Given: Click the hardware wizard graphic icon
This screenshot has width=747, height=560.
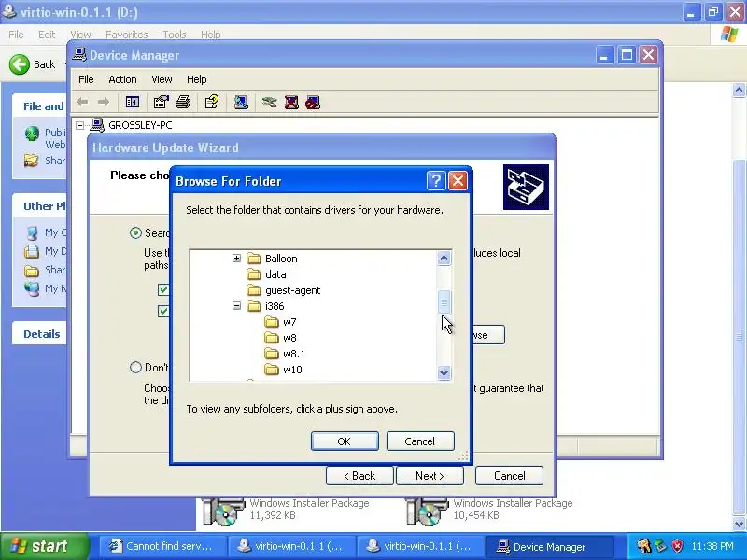Looking at the screenshot, I should [526, 187].
